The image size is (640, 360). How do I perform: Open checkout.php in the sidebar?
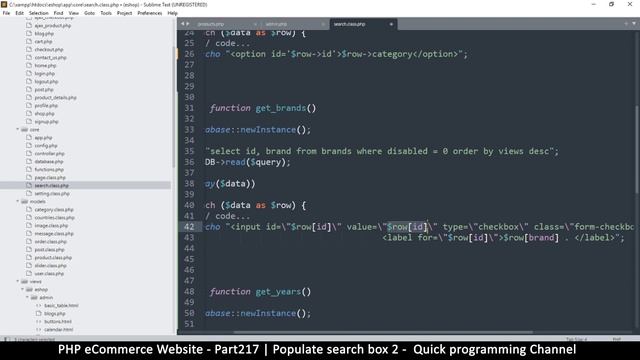[49, 49]
